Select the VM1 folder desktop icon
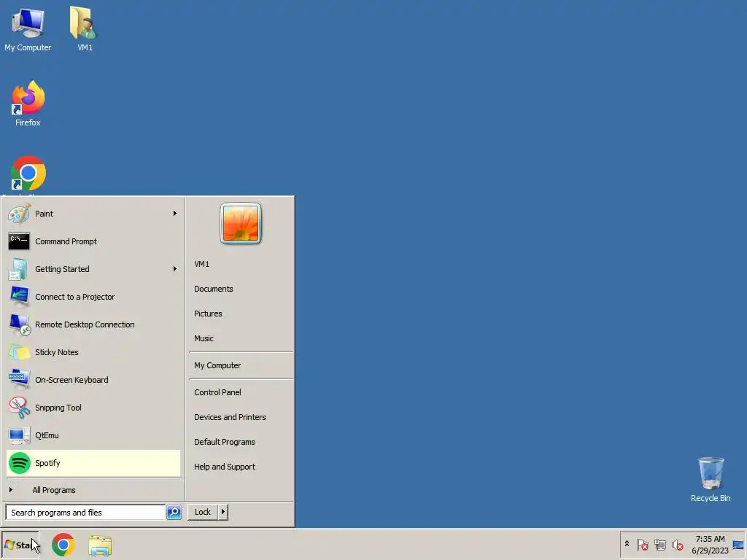Viewport: 747px width, 560px height. click(85, 28)
